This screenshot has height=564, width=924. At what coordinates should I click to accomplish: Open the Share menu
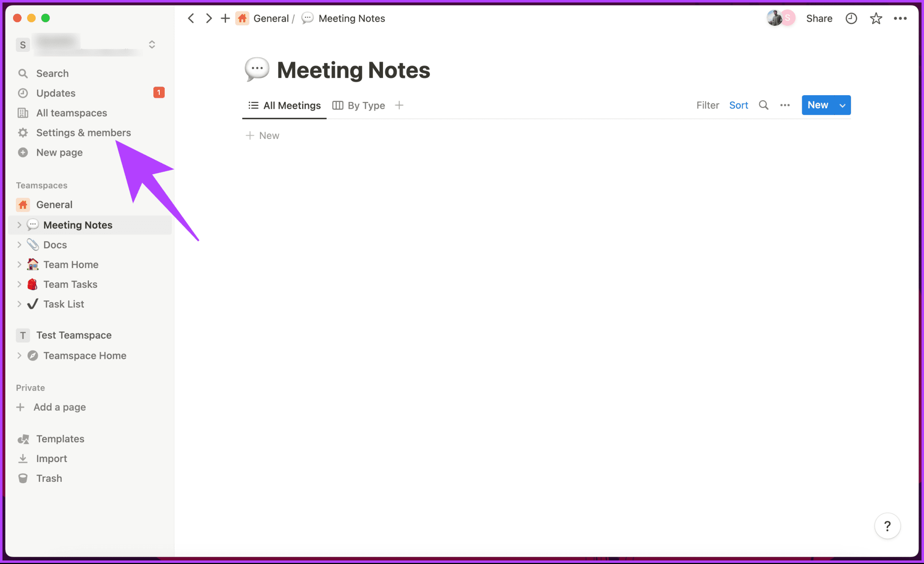819,18
